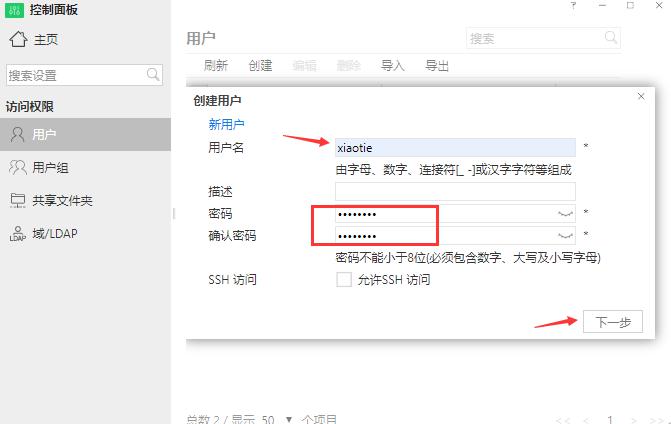The image size is (671, 424).
Task: Open the items-per-page dropdown next to 50
Action: click(289, 419)
